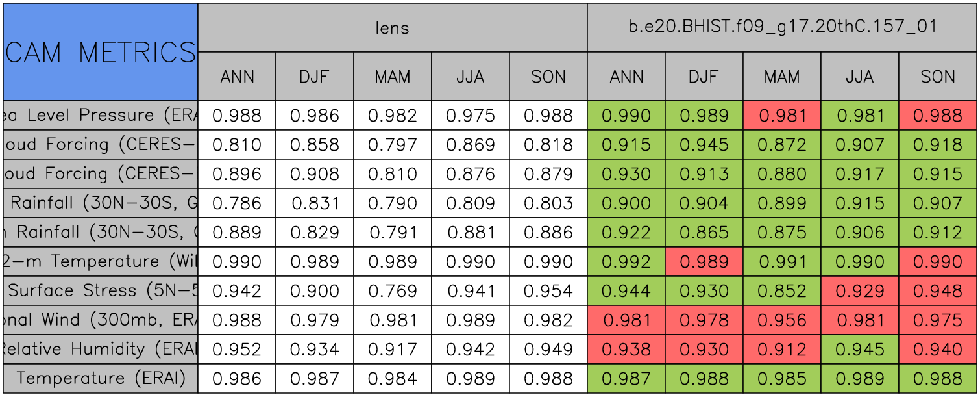Click the lens column group header
The width and height of the screenshot is (980, 397).
[392, 28]
